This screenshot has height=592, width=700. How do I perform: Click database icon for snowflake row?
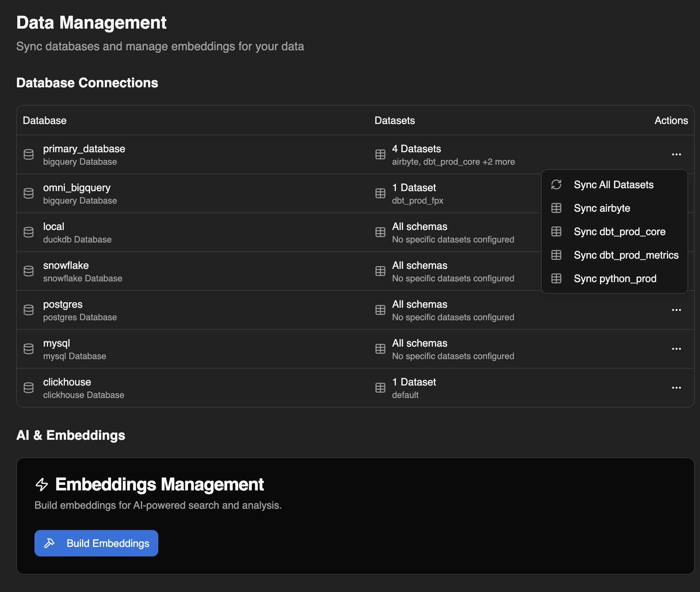tap(29, 271)
